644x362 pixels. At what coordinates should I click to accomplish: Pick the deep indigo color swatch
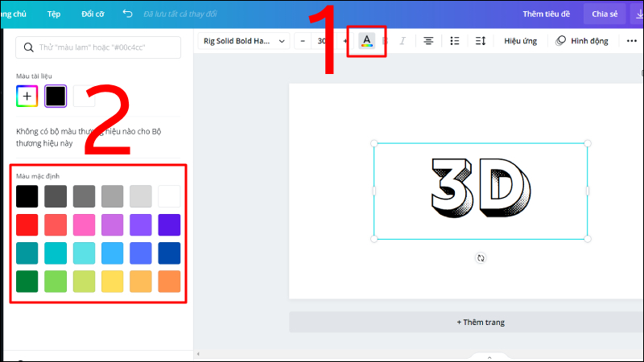click(169, 225)
